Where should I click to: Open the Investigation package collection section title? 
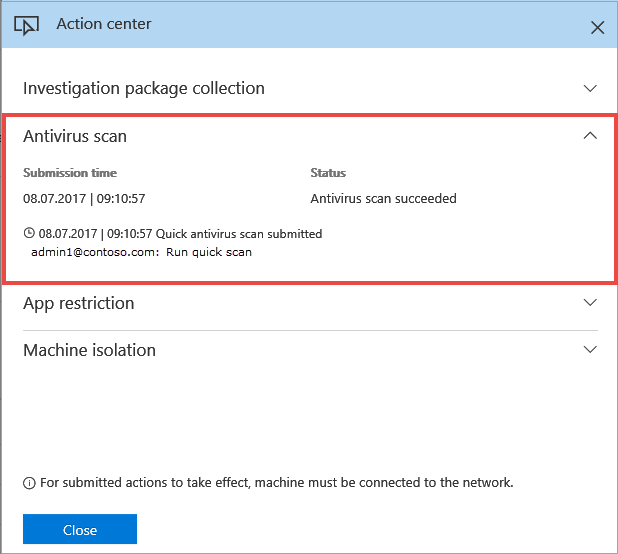pos(143,88)
